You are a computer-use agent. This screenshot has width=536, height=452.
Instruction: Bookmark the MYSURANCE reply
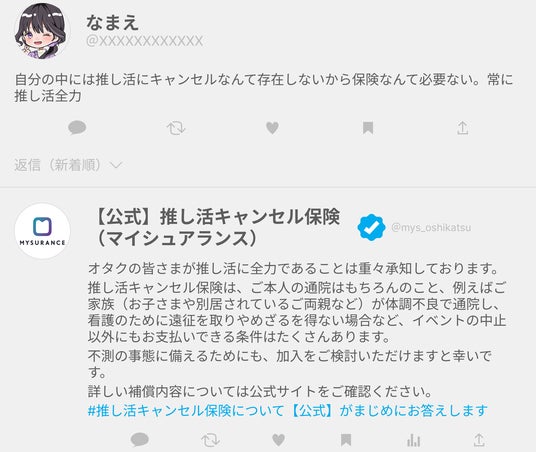click(x=346, y=440)
